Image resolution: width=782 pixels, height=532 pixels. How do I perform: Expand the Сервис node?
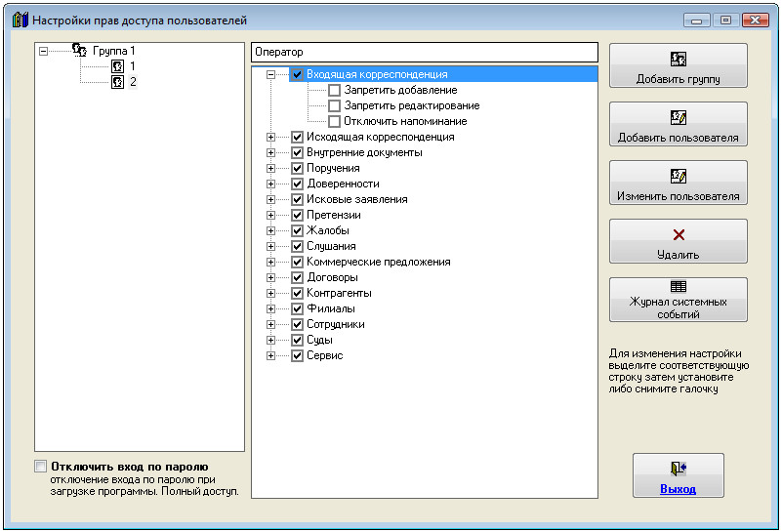click(x=270, y=355)
